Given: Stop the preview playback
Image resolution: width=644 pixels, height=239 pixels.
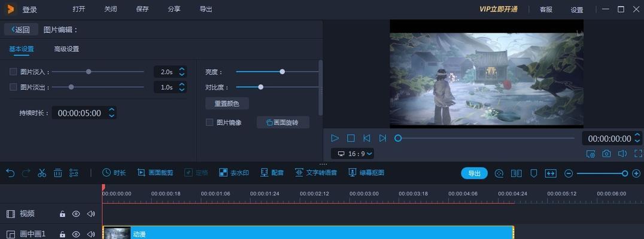Looking at the screenshot, I should pos(351,138).
